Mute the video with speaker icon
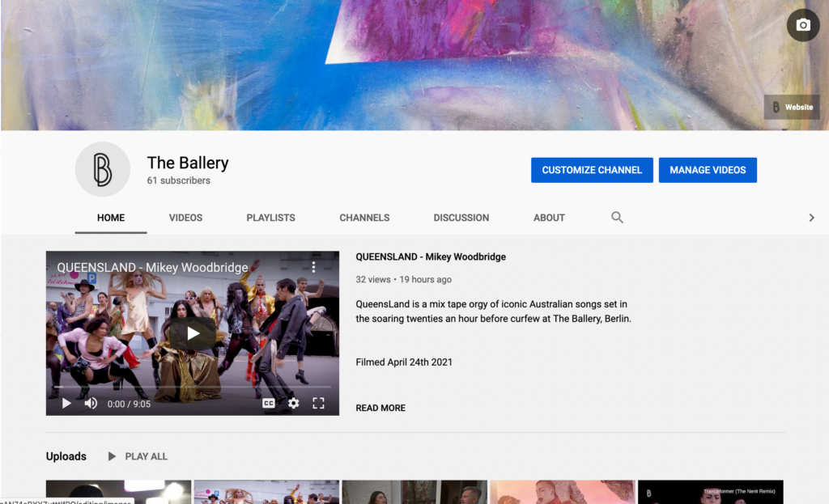Viewport: 829px width, 504px height. pyautogui.click(x=91, y=404)
